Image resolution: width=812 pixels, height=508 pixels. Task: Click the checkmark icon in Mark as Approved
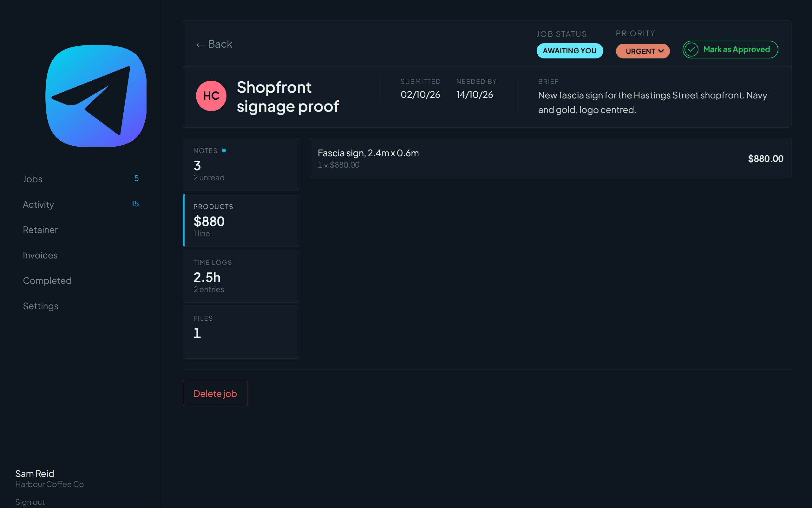click(x=691, y=50)
